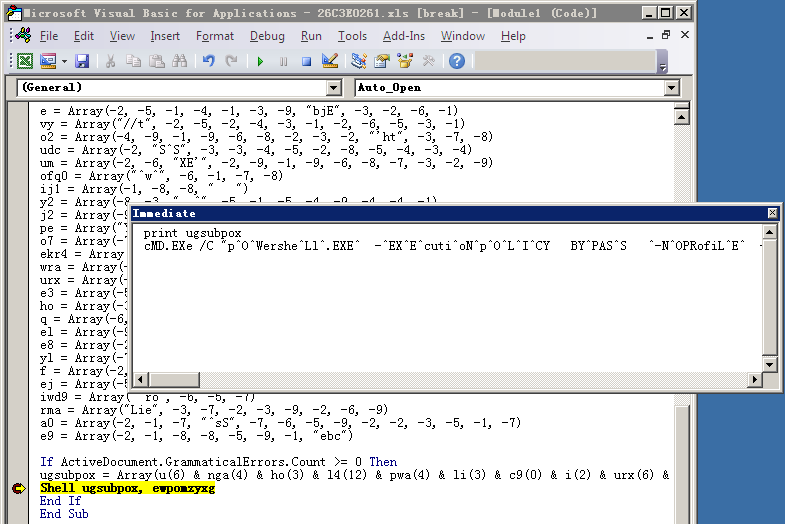Click the Copy icon in toolbar
This screenshot has width=786, height=524.
coord(133,61)
